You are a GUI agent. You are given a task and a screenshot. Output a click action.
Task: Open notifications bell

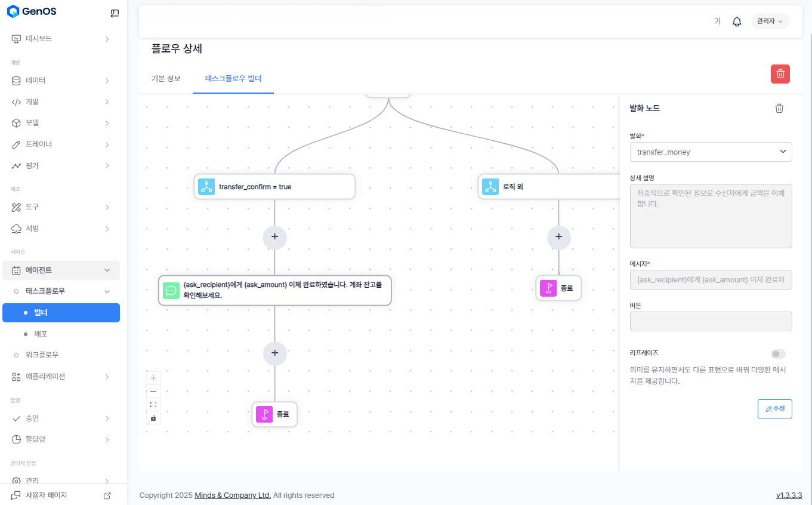[737, 21]
